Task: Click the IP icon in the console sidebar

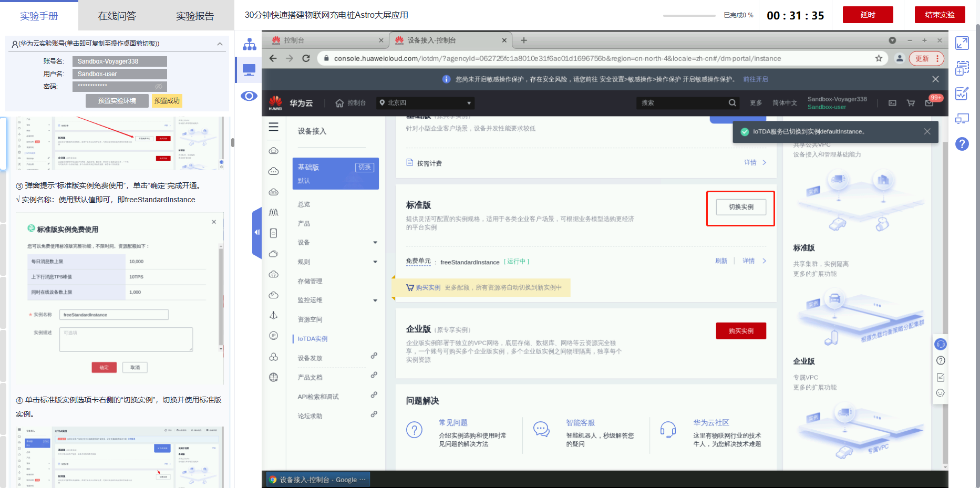Action: (x=274, y=336)
